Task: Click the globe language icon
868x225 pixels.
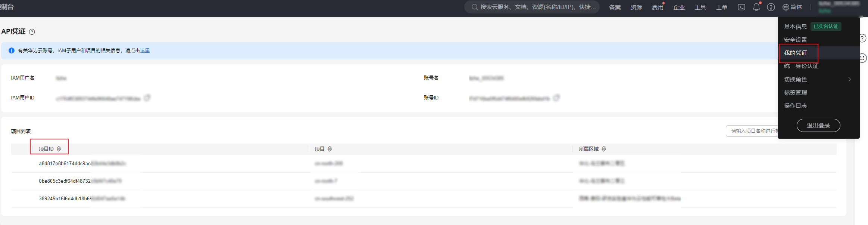Action: click(x=786, y=7)
